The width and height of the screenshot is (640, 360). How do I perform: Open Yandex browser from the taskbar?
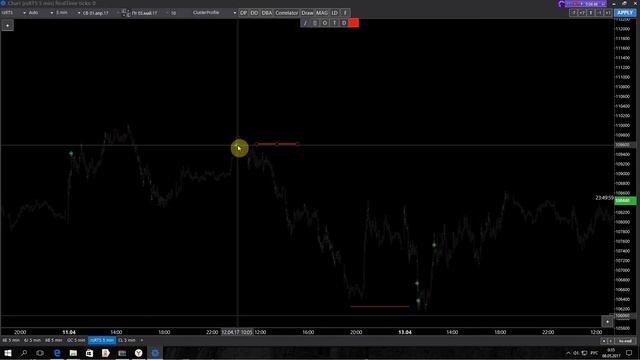(138, 353)
